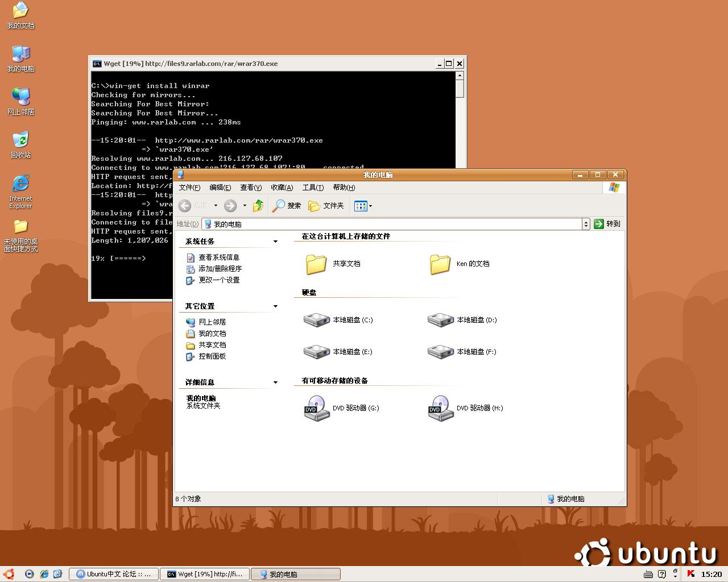728x582 pixels.
Task: Toggle the 文件夹 folders pane
Action: point(326,206)
